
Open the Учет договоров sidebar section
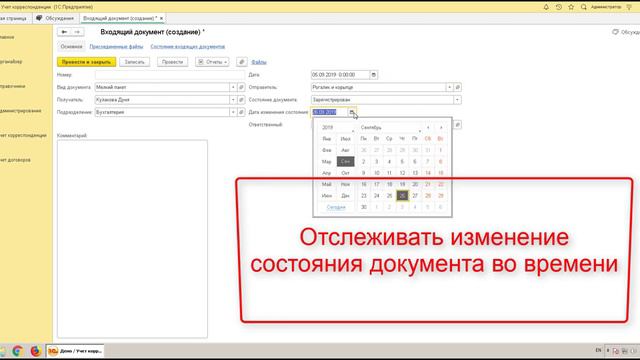[x=15, y=160]
